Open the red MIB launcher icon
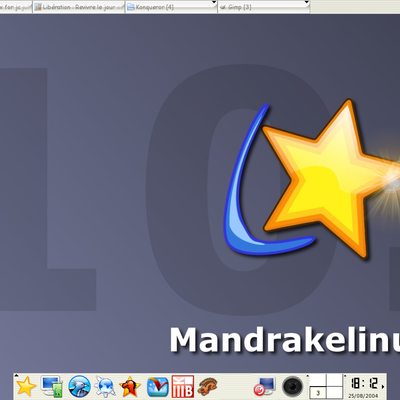 click(x=183, y=386)
